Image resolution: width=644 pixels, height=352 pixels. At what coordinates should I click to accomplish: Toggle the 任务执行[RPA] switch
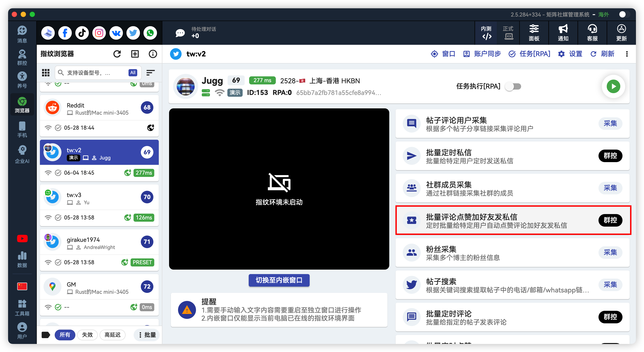pos(513,86)
